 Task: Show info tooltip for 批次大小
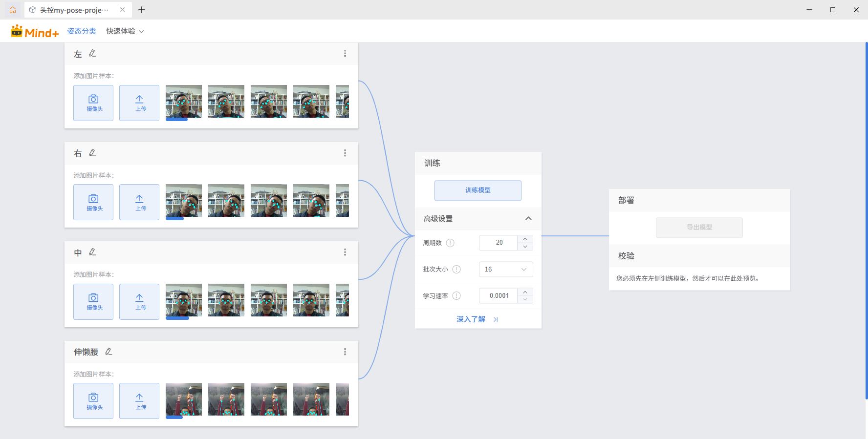(456, 269)
